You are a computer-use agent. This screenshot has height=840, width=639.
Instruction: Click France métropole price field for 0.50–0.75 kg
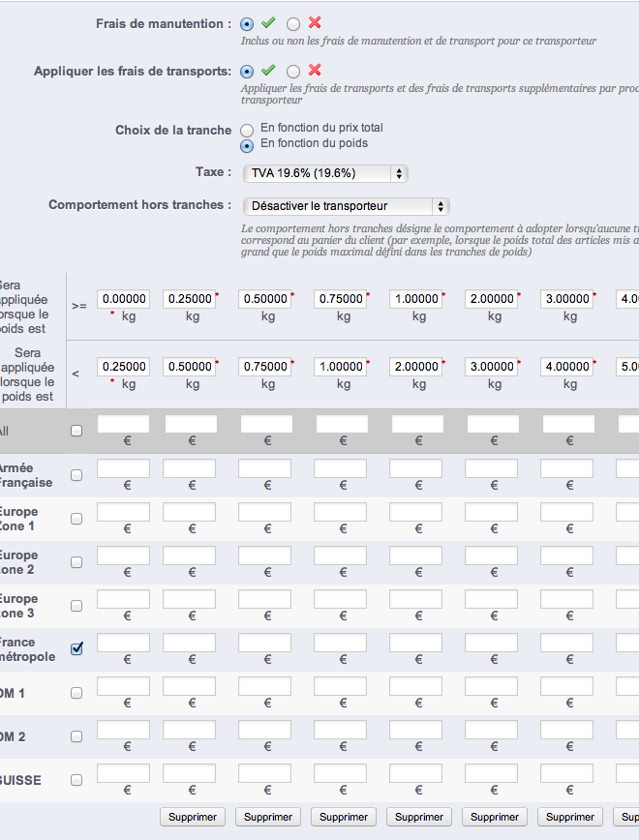click(x=265, y=643)
